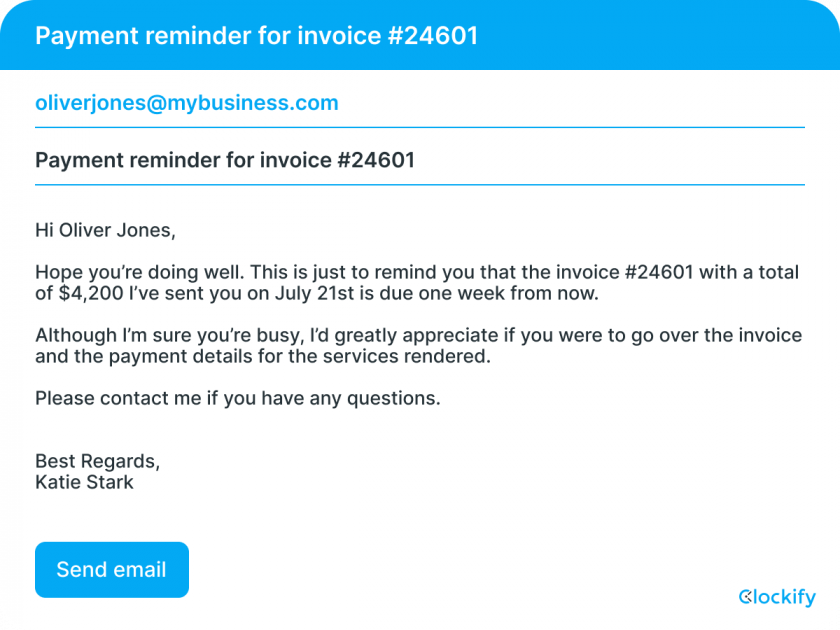Select the title 'Payment reminder for invoice #24601'

(x=258, y=36)
